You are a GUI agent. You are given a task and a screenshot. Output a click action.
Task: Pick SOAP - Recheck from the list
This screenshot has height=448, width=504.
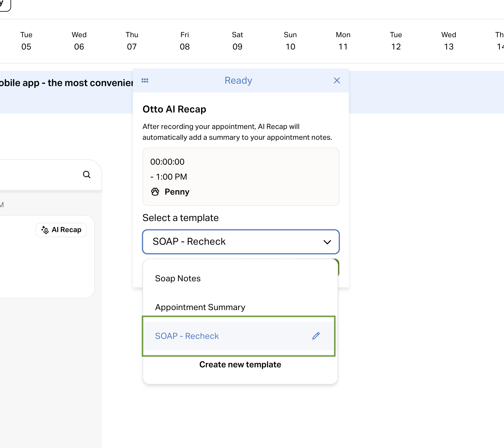pos(187,336)
